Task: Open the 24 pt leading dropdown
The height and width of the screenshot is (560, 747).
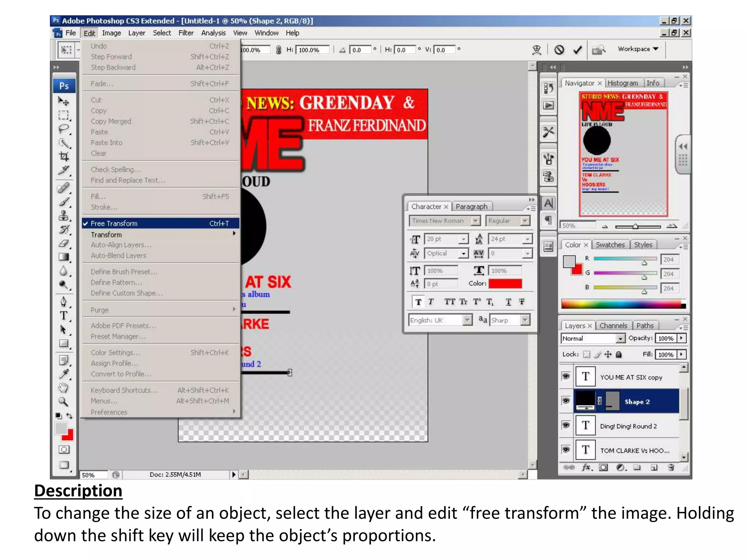Action: point(527,239)
